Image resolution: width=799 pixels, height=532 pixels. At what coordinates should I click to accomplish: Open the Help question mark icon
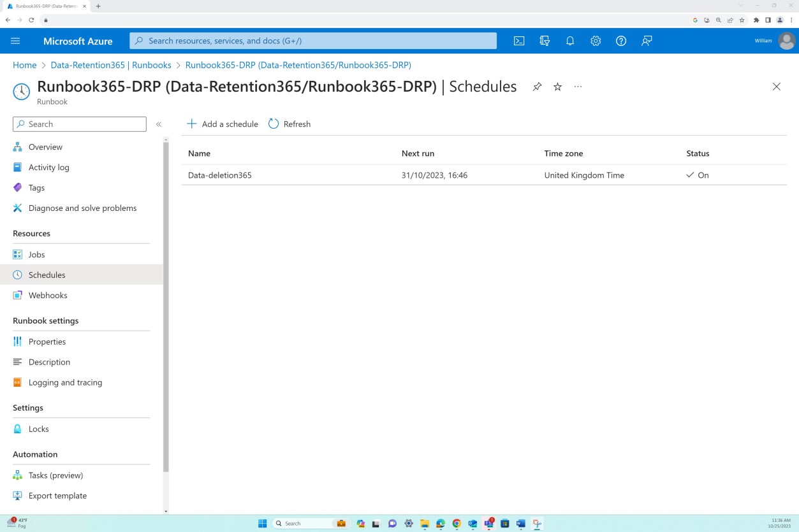point(620,40)
